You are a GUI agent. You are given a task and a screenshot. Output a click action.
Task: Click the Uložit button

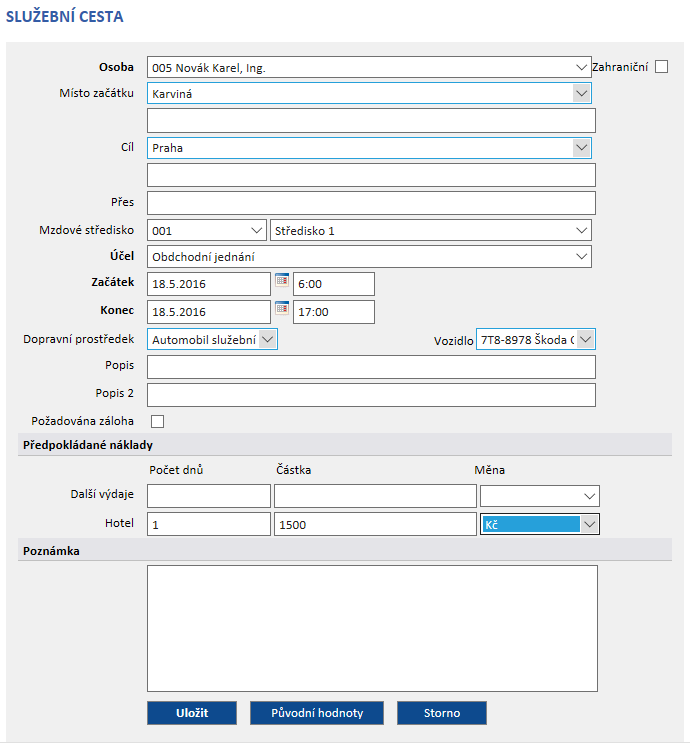point(192,713)
